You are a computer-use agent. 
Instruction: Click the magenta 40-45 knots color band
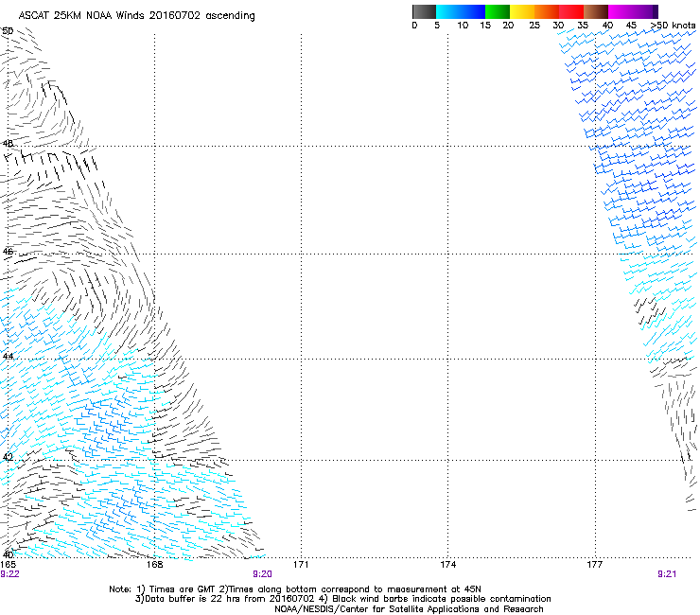point(621,11)
